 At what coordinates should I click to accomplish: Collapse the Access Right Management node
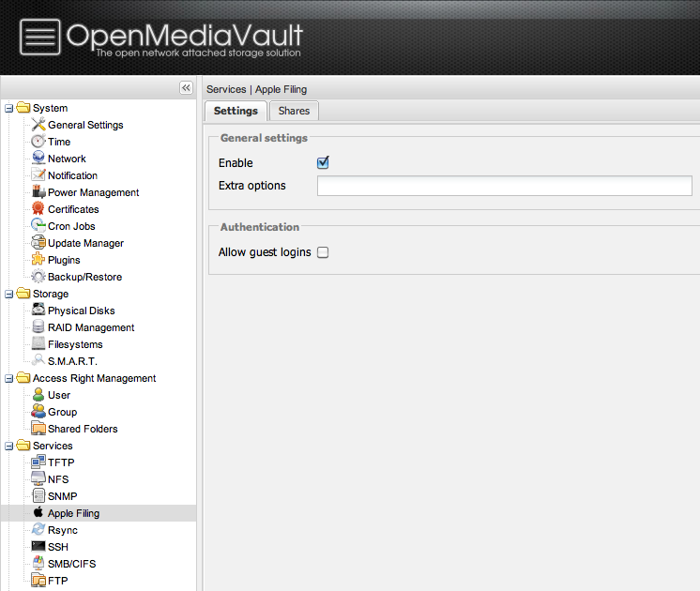9,378
